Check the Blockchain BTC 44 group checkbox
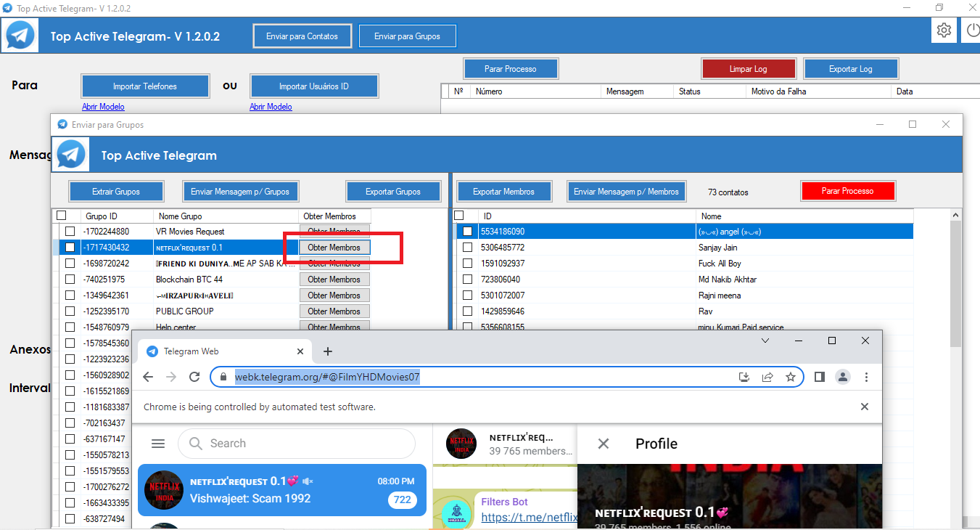The image size is (980, 530). coord(70,280)
